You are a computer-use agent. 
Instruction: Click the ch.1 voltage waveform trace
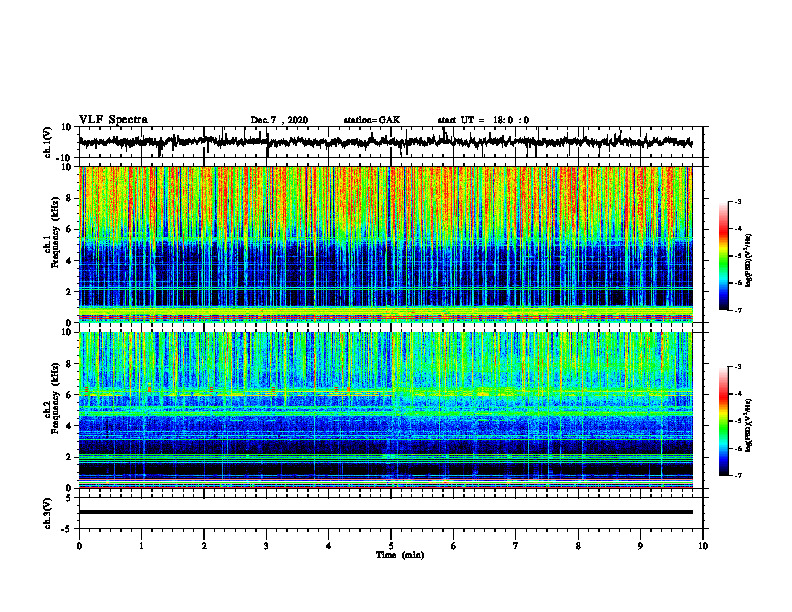click(385, 142)
